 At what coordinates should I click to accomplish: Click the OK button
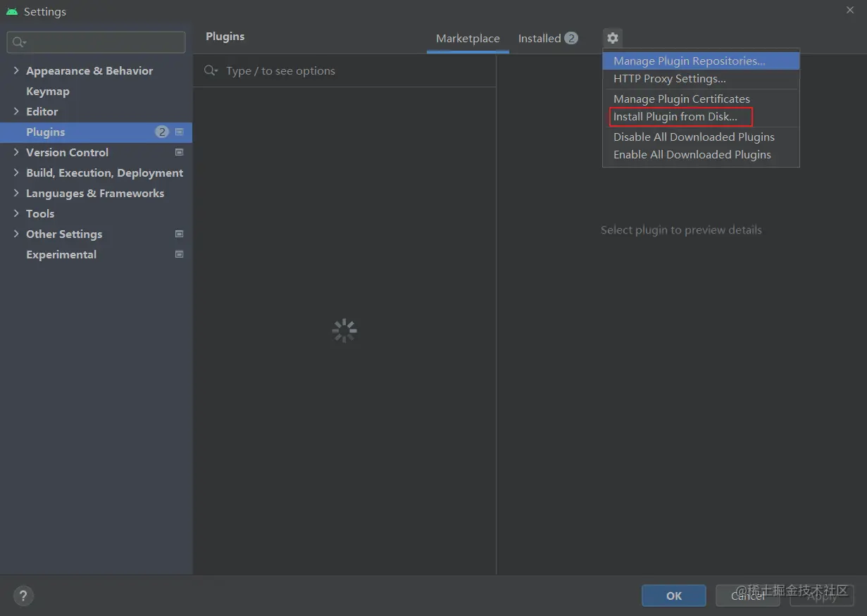(674, 596)
